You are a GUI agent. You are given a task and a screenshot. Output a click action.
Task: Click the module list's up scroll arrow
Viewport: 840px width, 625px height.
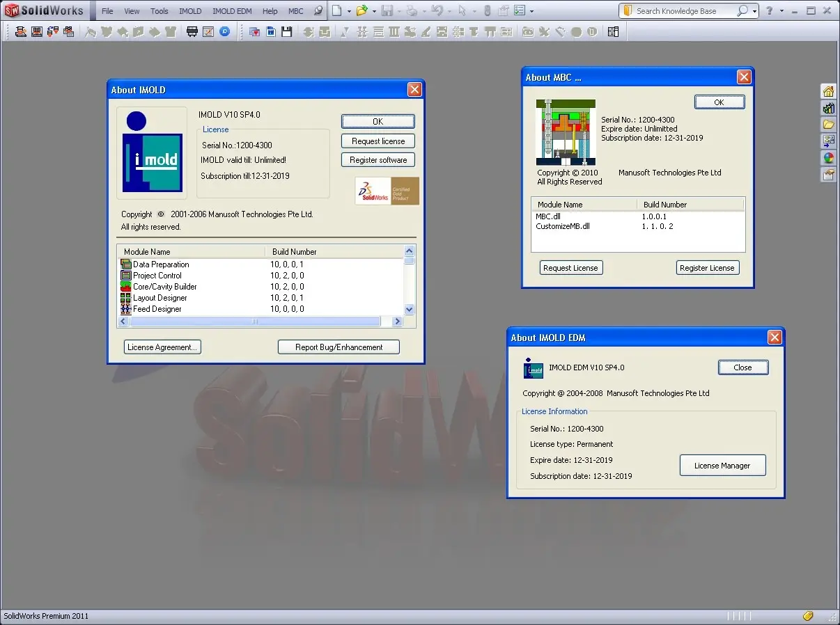point(410,251)
